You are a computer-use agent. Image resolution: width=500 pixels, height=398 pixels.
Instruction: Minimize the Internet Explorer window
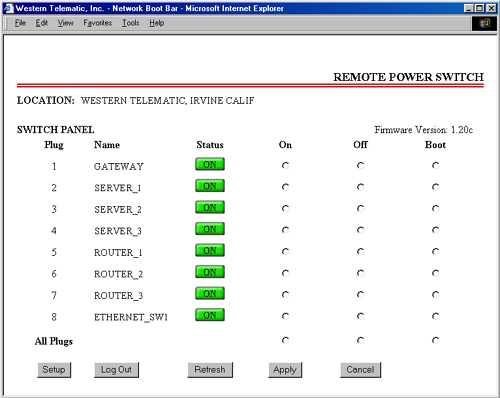click(469, 8)
